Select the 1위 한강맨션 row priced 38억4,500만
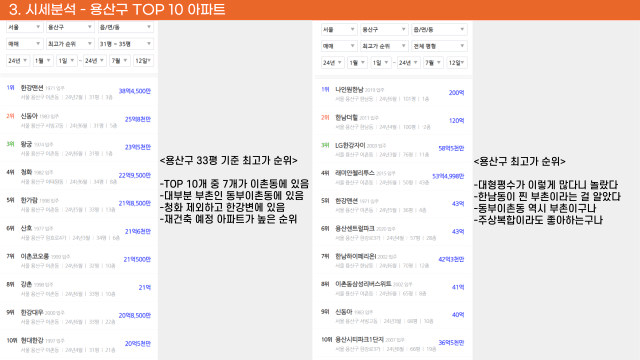Image resolution: width=640 pixels, height=360 pixels. [79, 91]
